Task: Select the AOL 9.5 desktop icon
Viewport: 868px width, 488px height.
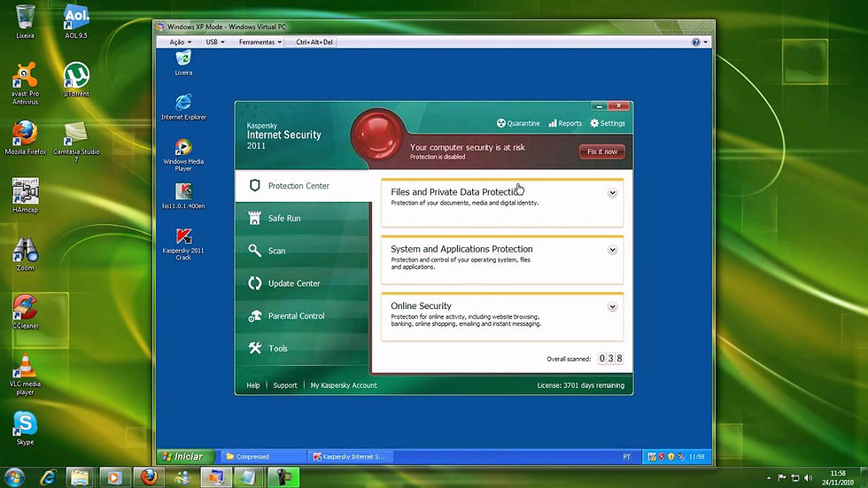Action: tap(76, 21)
